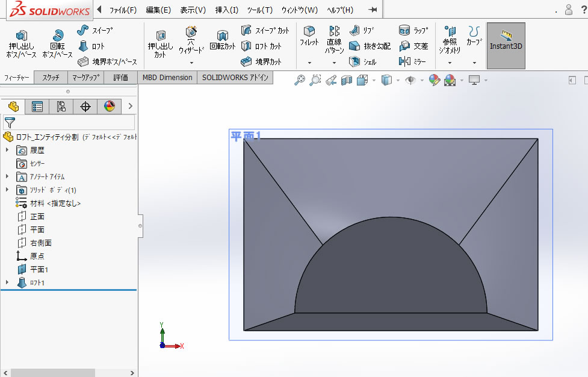Select 境界カット boundary cut
The width and height of the screenshot is (588, 377).
tap(261, 61)
